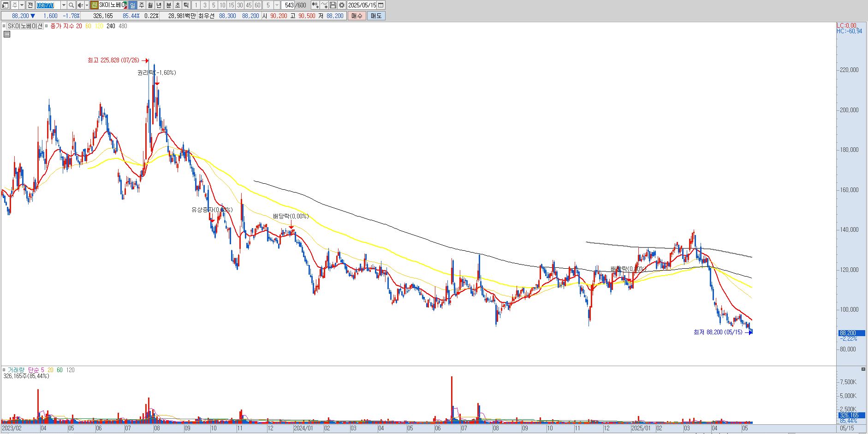Choose the 60 interval preset
Viewport: 868px width, 434px height.
click(257, 5)
